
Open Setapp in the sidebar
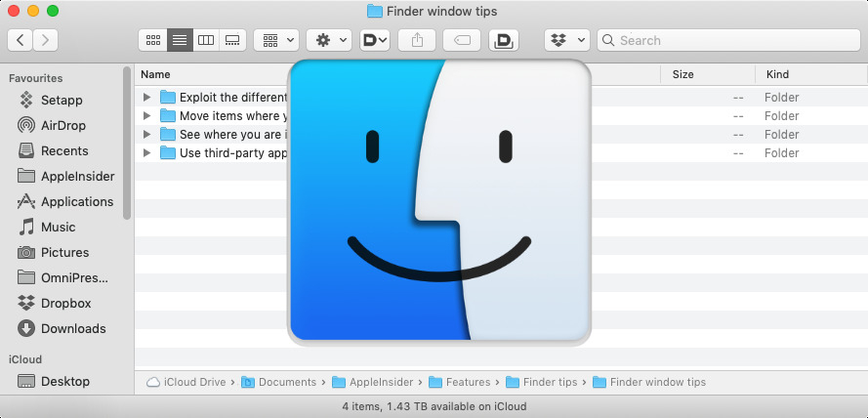tap(62, 100)
